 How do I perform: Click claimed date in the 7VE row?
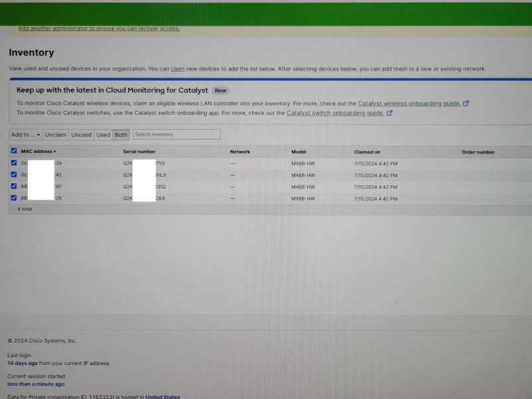coord(376,164)
